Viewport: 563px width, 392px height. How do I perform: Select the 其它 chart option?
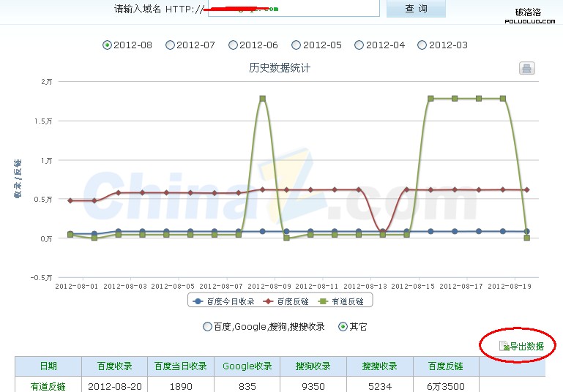[x=343, y=327]
